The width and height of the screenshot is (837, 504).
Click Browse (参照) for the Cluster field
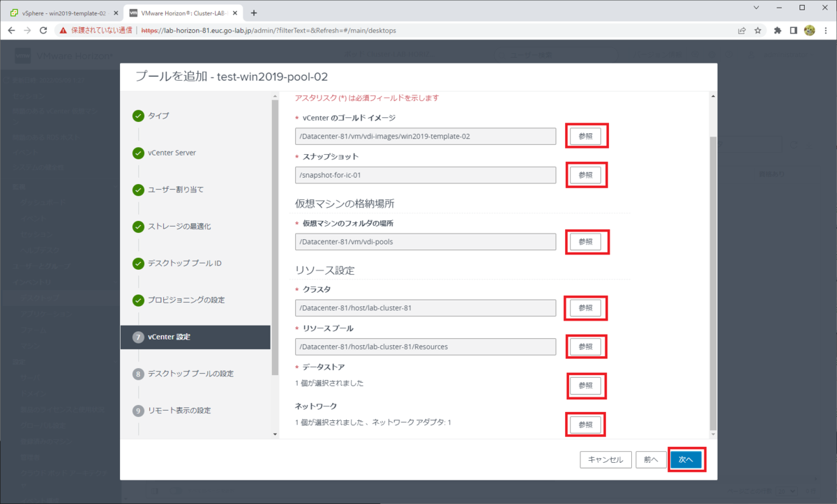(x=585, y=307)
